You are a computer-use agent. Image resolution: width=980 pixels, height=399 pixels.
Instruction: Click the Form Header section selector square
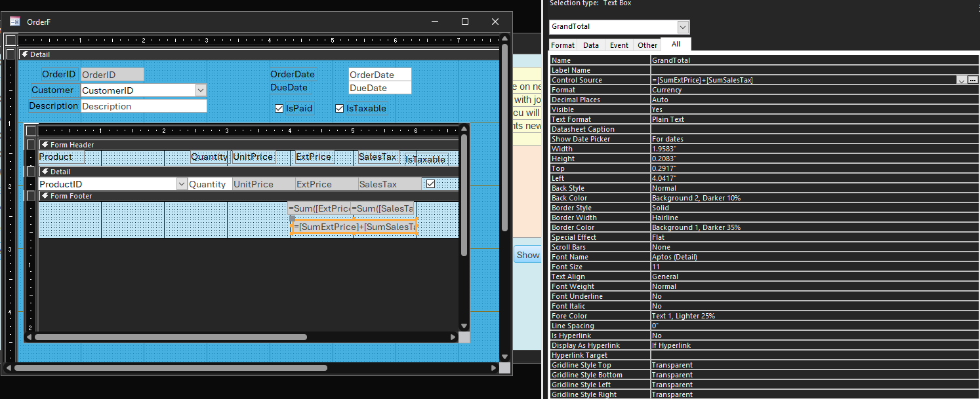pyautogui.click(x=31, y=145)
